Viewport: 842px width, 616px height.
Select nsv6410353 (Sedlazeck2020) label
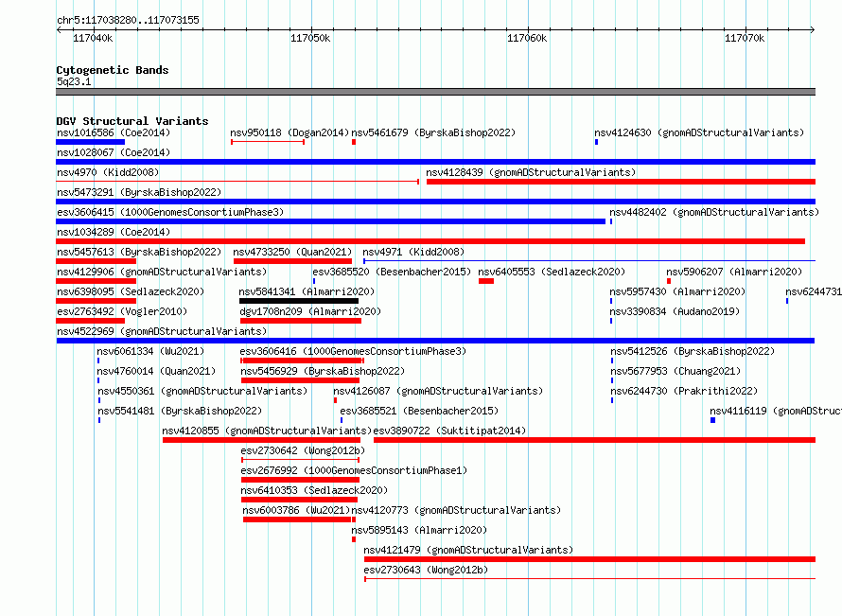click(314, 490)
